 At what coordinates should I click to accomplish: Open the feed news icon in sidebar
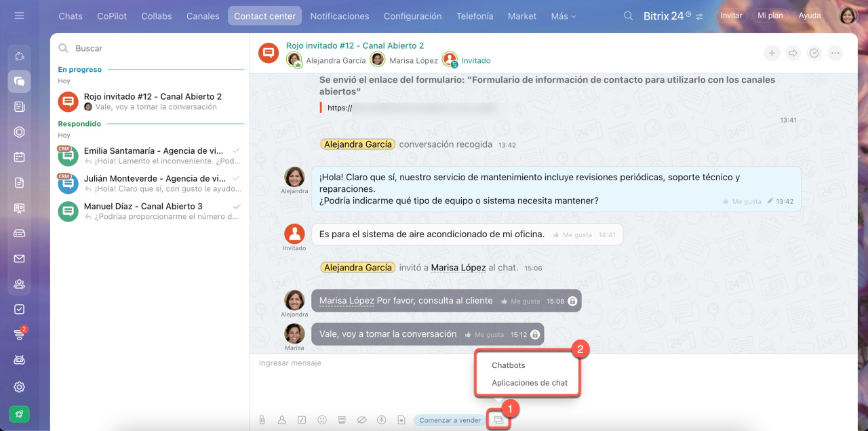coord(19,106)
